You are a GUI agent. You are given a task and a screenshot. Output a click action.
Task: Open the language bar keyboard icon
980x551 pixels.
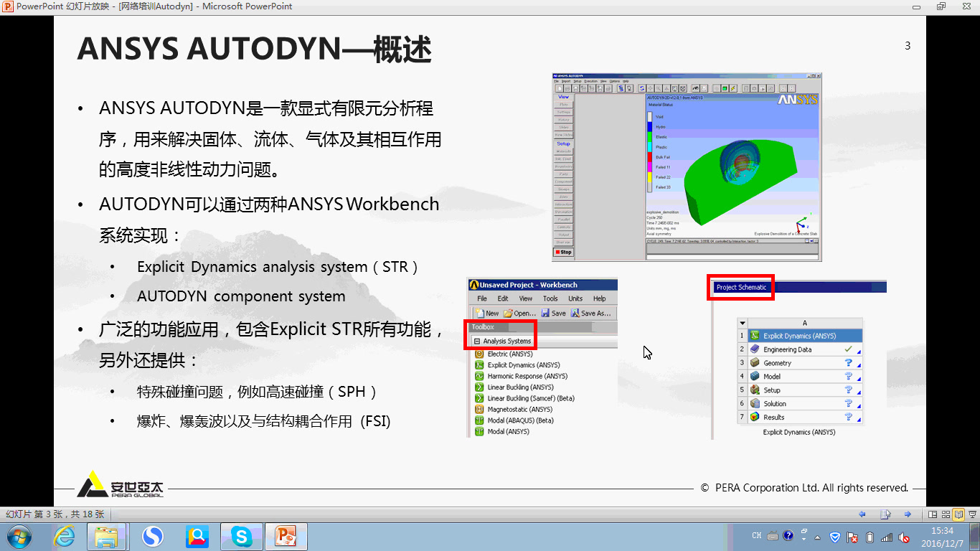(x=773, y=536)
